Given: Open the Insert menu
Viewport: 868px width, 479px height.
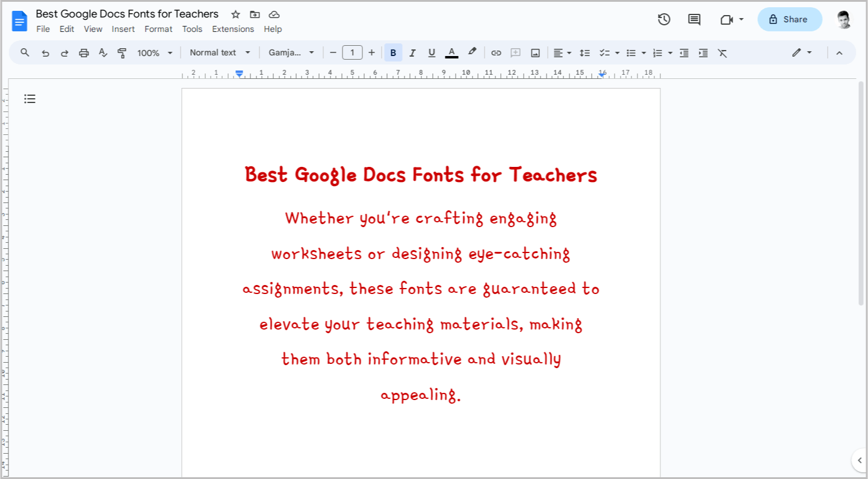Looking at the screenshot, I should [x=123, y=28].
